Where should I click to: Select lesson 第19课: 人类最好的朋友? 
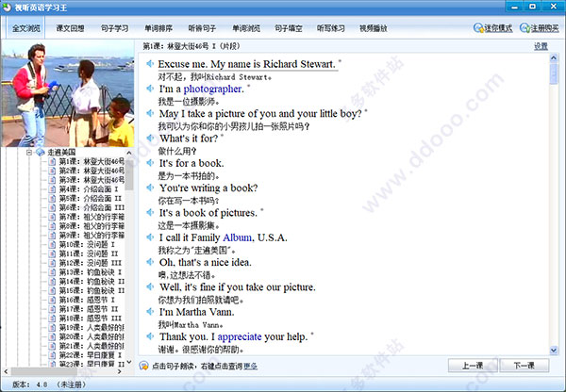click(x=92, y=327)
